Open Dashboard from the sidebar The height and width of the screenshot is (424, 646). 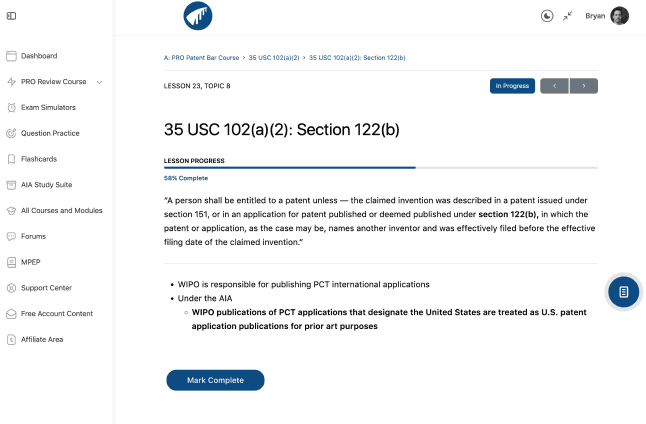[39, 56]
